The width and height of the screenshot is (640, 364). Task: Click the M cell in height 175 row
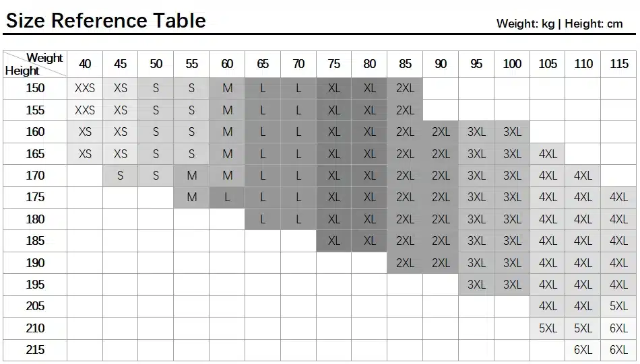pyautogui.click(x=192, y=198)
